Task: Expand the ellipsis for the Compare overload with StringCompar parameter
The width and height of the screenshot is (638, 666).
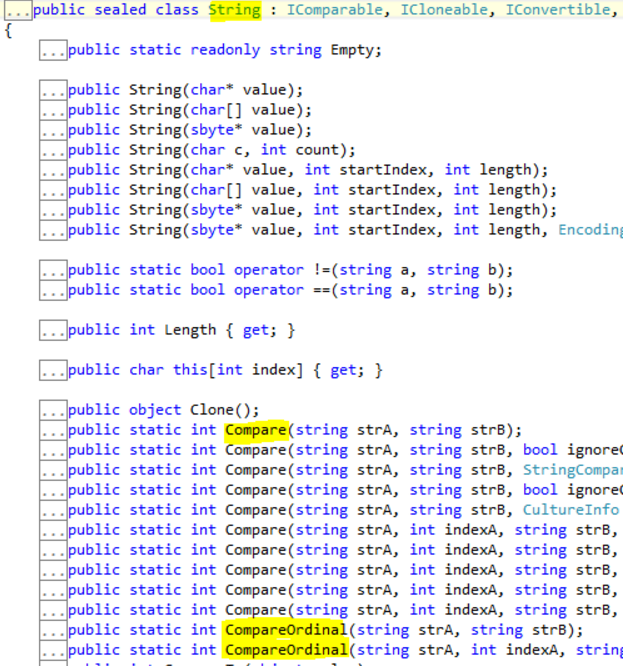Action: [53, 470]
